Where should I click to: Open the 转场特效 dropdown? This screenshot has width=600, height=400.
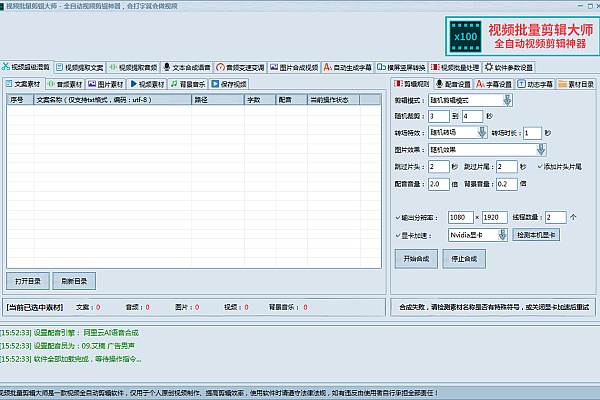457,133
